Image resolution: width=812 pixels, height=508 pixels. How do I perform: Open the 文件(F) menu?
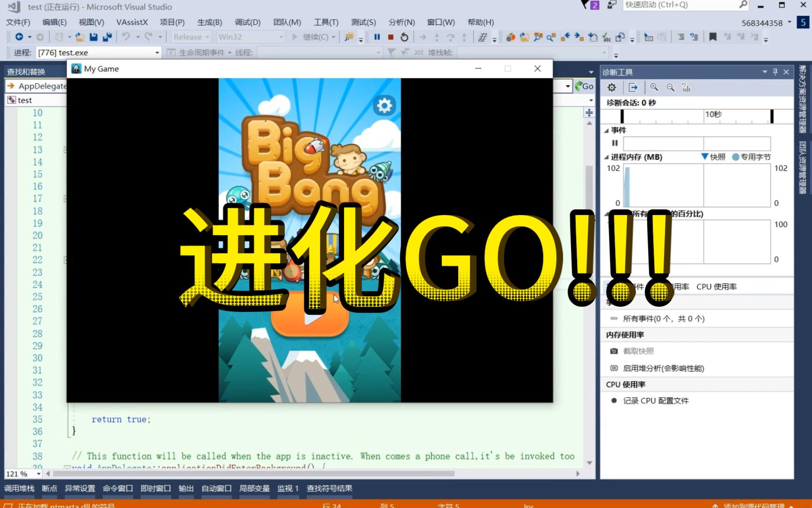[18, 22]
